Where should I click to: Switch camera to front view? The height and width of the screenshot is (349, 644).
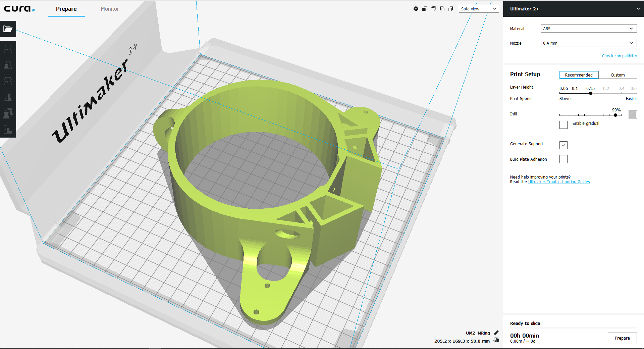click(425, 9)
